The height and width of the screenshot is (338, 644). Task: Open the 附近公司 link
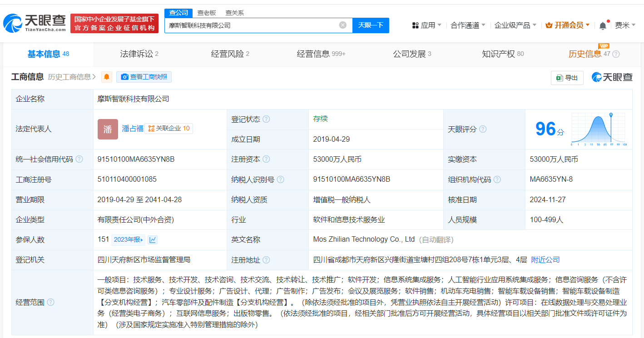coord(545,260)
